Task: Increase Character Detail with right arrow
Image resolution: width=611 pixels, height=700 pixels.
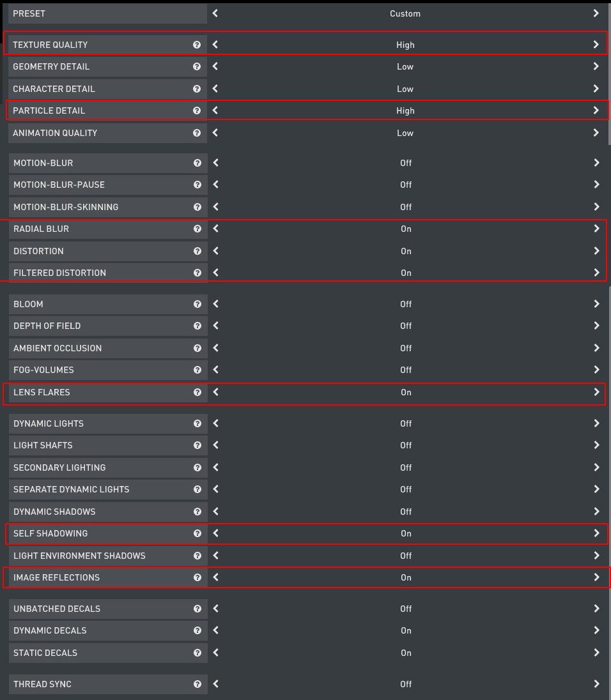Action: tap(596, 89)
